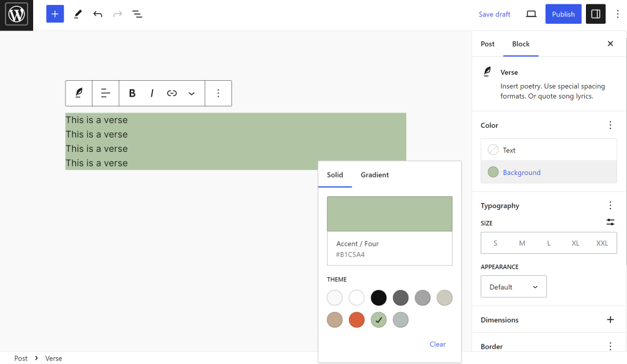627x364 pixels.
Task: Apply bold to the verse text
Action: click(132, 93)
